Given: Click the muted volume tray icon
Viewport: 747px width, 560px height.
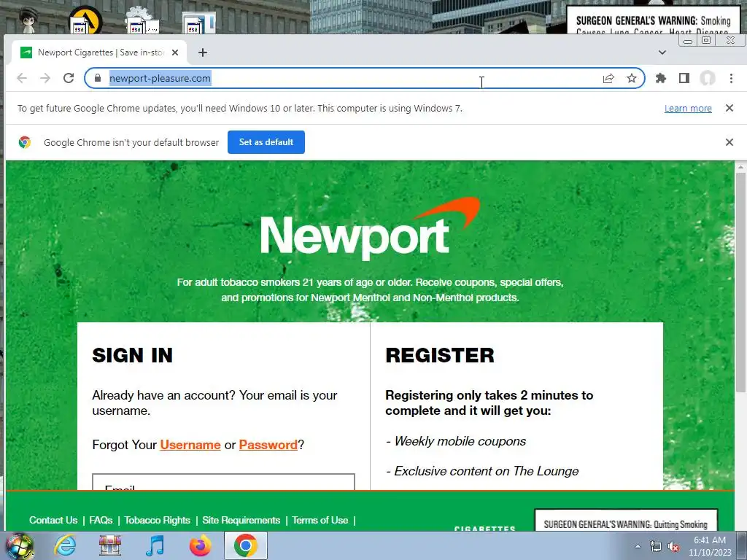Looking at the screenshot, I should [x=673, y=546].
